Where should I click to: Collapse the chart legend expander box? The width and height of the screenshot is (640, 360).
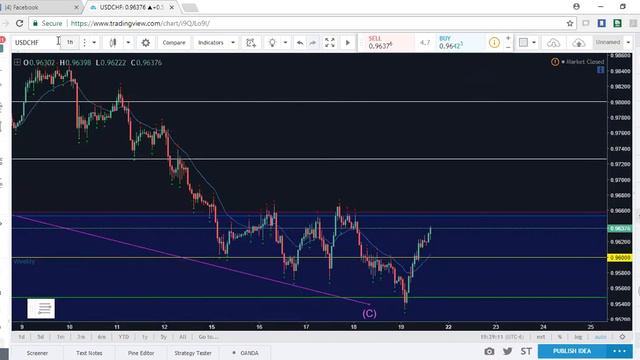coord(17,62)
